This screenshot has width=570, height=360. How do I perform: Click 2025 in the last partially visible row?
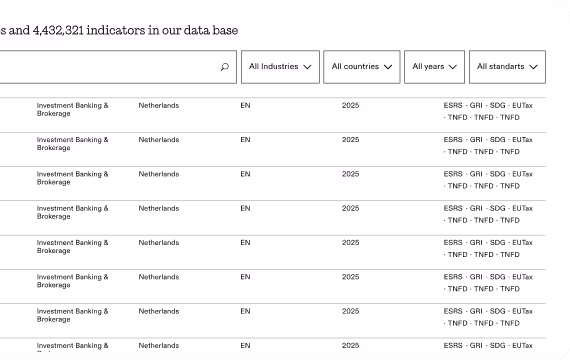click(x=350, y=345)
